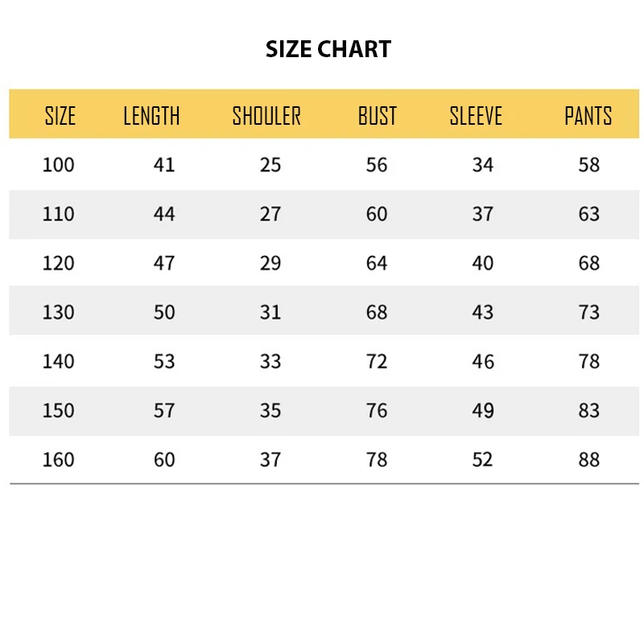Click the SIZE CHART title
The height and width of the screenshot is (644, 644).
click(x=328, y=49)
